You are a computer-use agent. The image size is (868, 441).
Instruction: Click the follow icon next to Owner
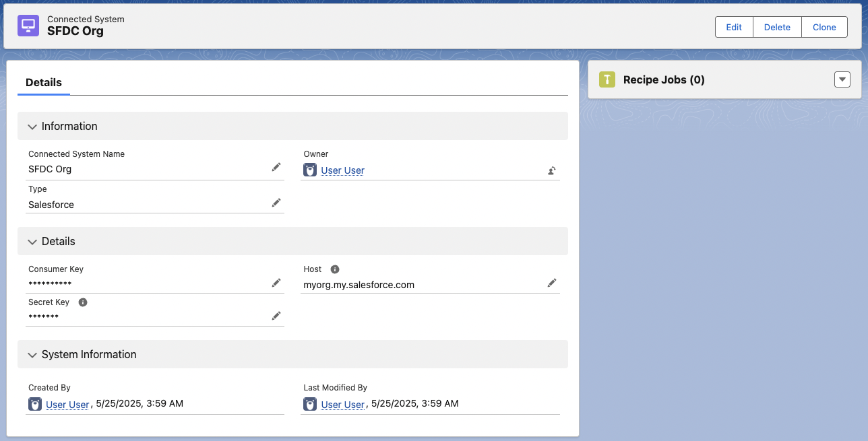(551, 170)
